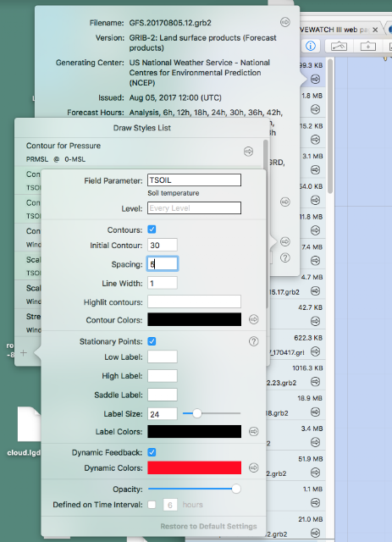Click the Low Label field
The width and height of the screenshot is (392, 542).
pyautogui.click(x=163, y=357)
